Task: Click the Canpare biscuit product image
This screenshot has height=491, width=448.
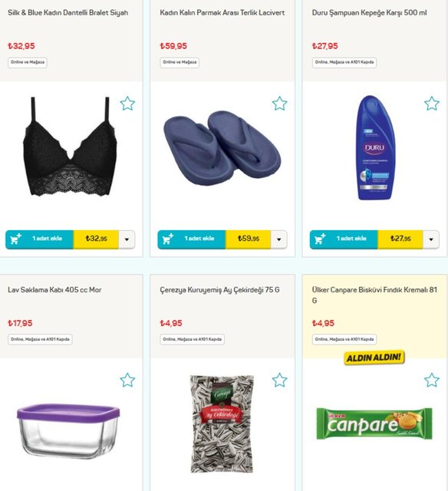Action: point(374,423)
